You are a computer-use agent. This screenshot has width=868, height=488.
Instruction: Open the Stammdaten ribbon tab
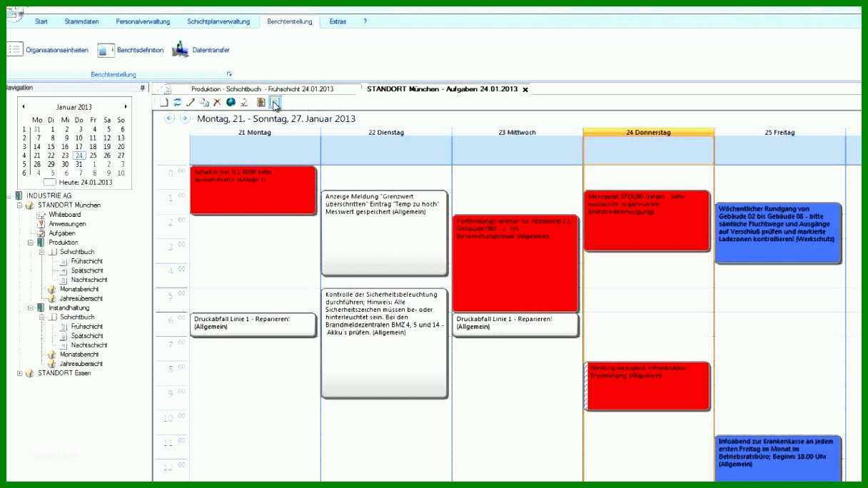pyautogui.click(x=81, y=21)
